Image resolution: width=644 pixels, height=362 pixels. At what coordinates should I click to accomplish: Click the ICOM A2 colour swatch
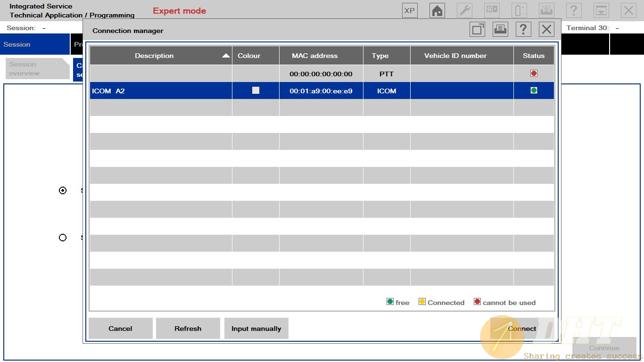tap(256, 90)
